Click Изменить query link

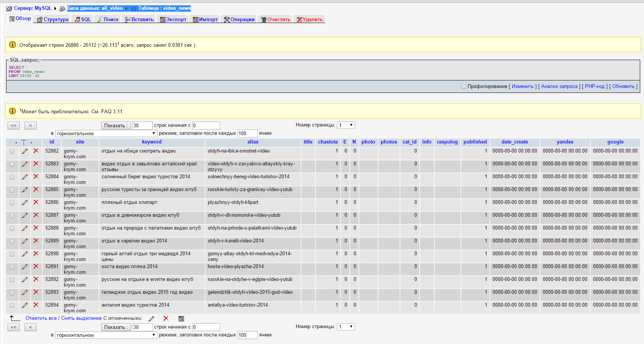click(x=522, y=86)
